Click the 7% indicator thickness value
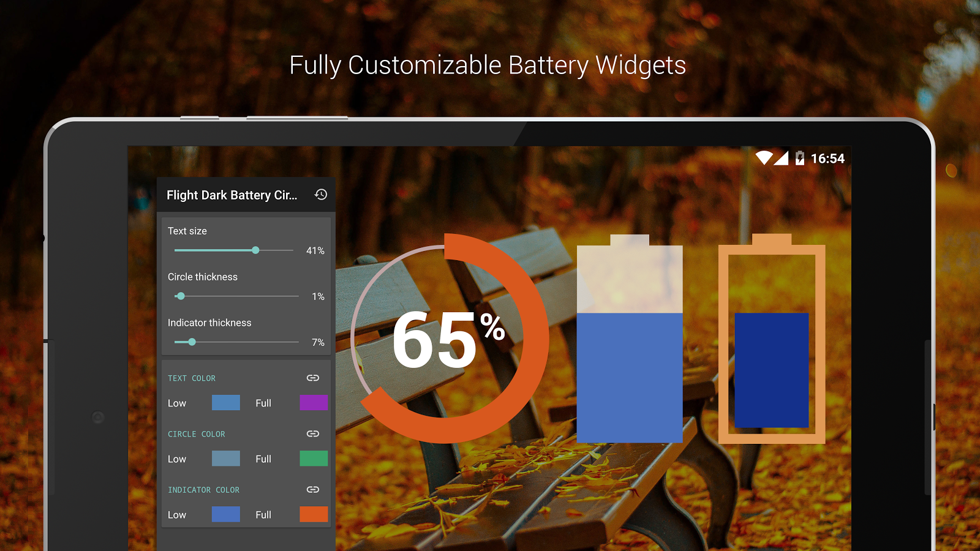Viewport: 980px width, 551px height. pyautogui.click(x=318, y=342)
